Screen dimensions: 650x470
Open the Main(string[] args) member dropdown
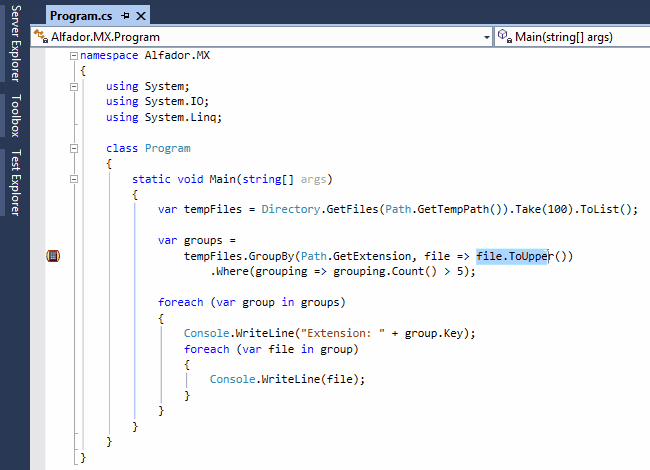[x=572, y=37]
